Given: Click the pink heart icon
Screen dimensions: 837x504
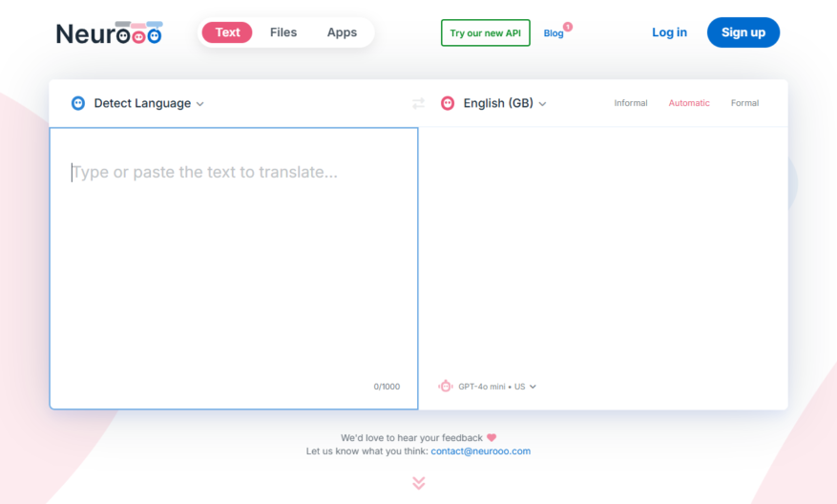Looking at the screenshot, I should coord(492,438).
